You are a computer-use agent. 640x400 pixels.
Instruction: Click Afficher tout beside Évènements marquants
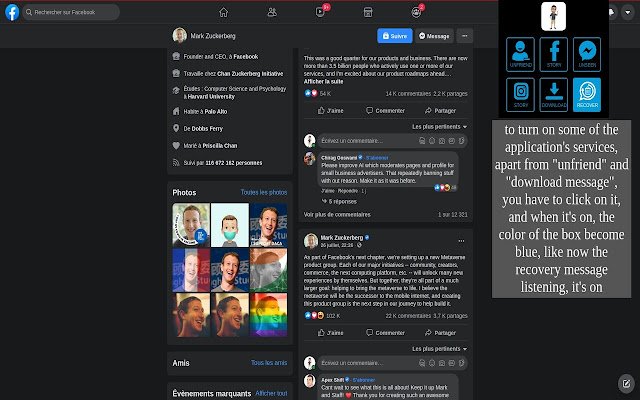point(271,393)
